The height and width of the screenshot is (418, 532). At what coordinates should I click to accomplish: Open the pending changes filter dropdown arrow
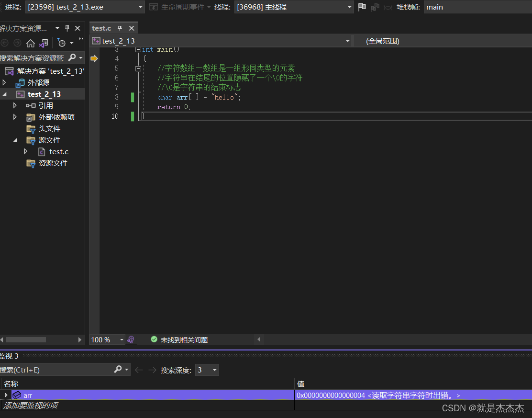(72, 43)
